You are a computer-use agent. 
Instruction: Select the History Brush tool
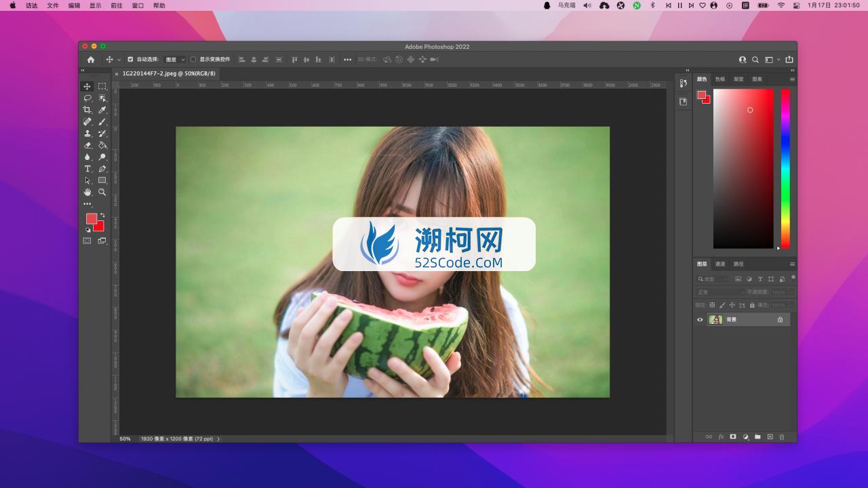(x=102, y=134)
